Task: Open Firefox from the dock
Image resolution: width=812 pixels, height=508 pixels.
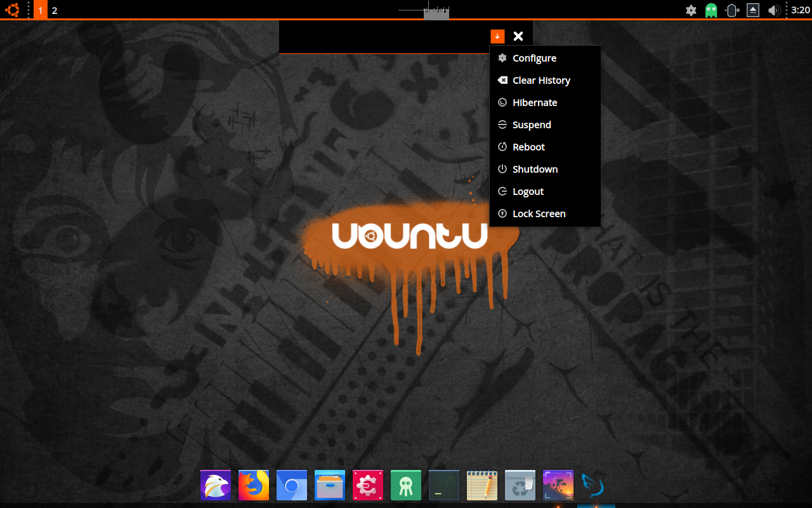Action: point(254,485)
